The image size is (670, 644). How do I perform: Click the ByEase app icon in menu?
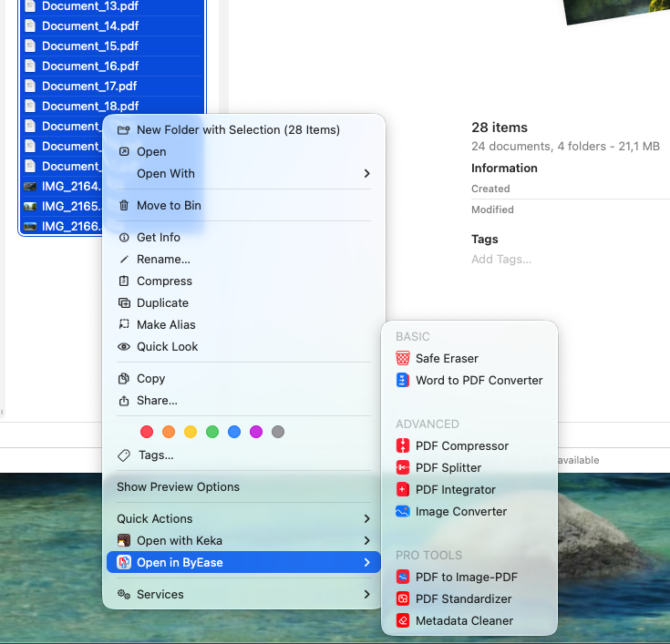[124, 562]
